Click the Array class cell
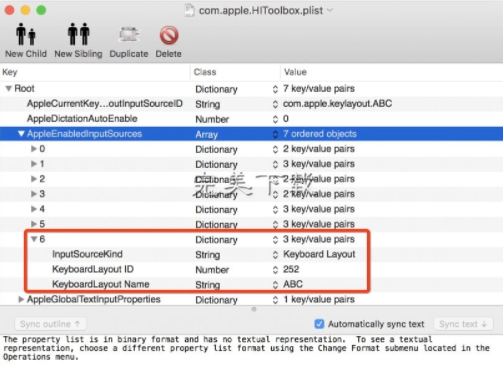Image resolution: width=503 pixels, height=368 pixels. click(x=206, y=134)
